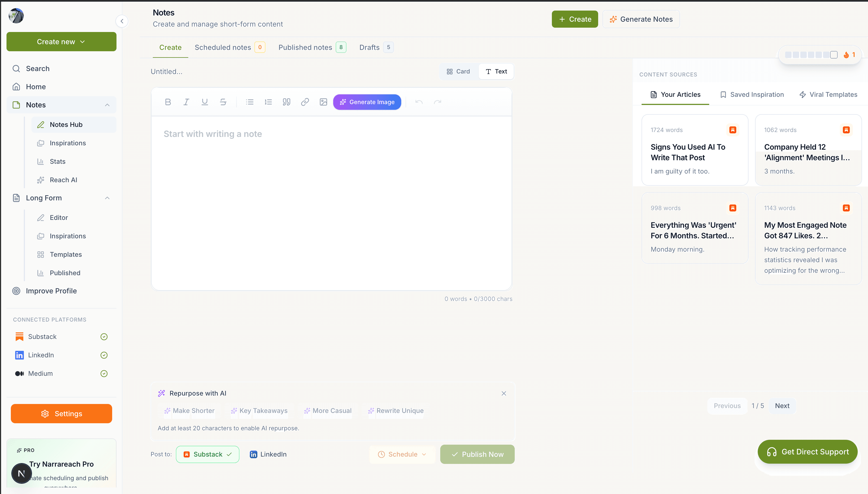
Task: Click into the note writing area
Action: [x=332, y=203]
